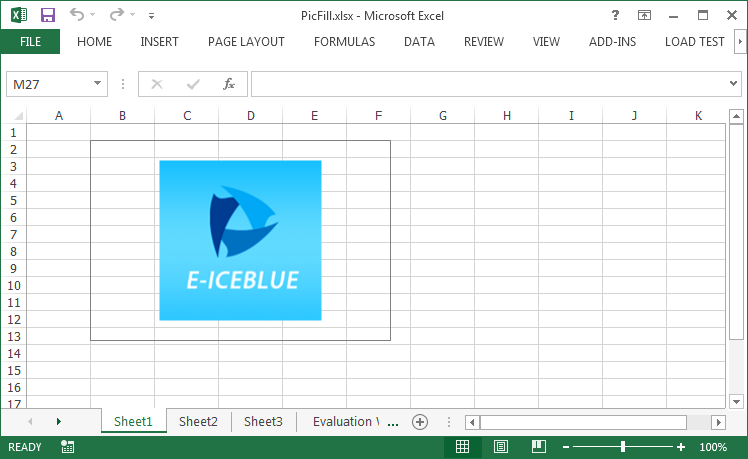Save the workbook with the floppy icon

tap(48, 15)
